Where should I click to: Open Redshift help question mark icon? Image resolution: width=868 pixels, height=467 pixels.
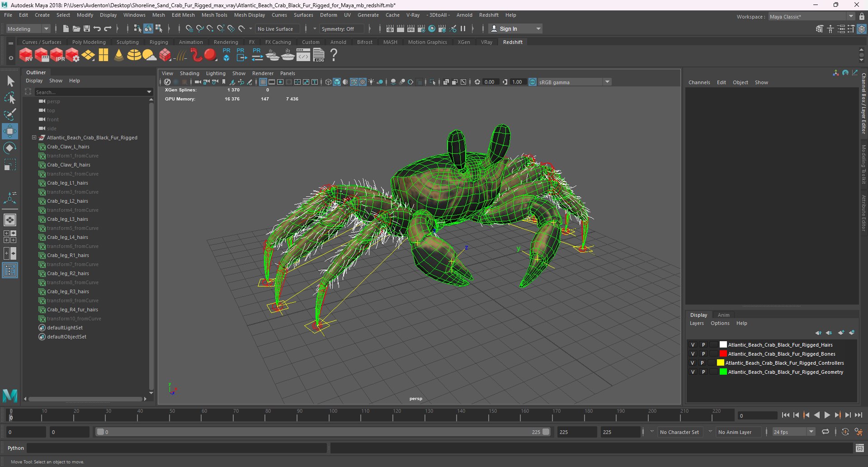(x=334, y=55)
